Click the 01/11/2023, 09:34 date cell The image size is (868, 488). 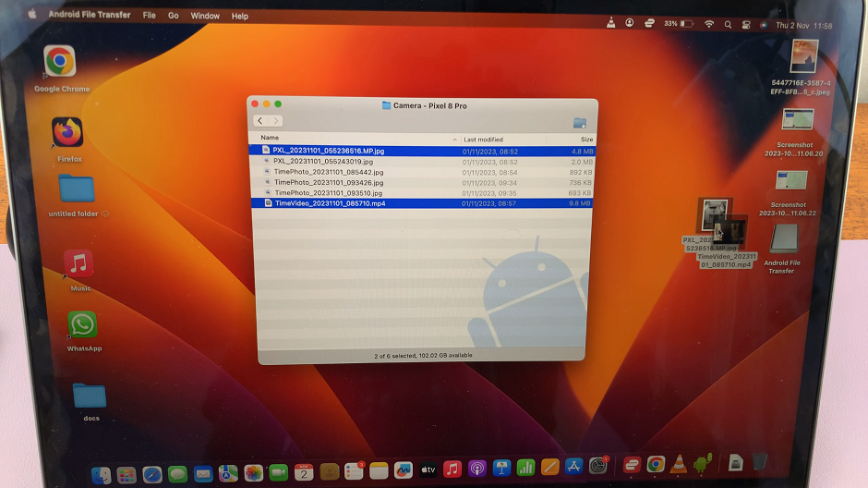pyautogui.click(x=489, y=183)
